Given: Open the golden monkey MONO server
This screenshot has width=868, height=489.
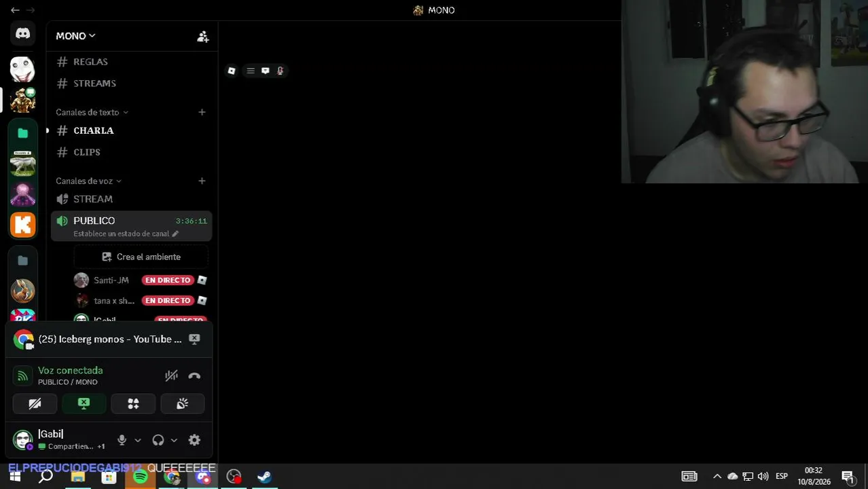Looking at the screenshot, I should (x=22, y=100).
